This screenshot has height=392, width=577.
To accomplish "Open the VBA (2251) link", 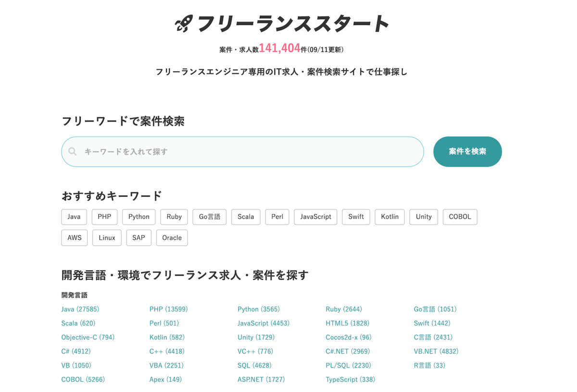I will point(166,365).
